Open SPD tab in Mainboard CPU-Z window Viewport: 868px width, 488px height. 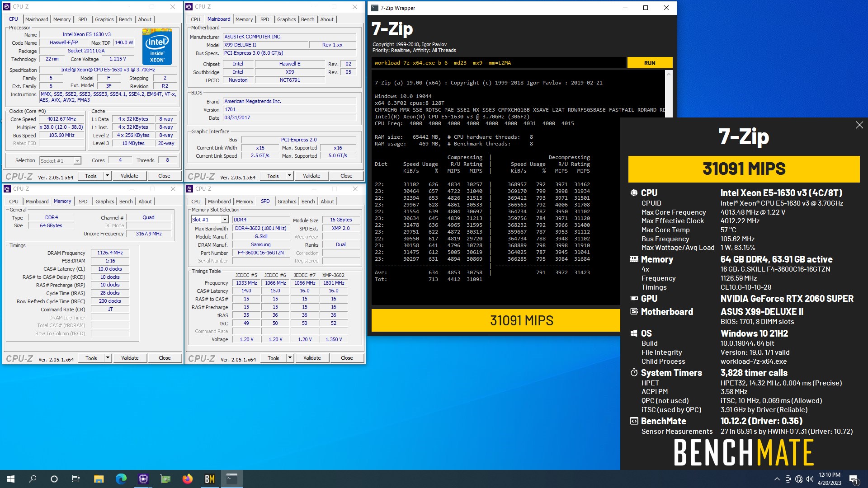(x=265, y=19)
